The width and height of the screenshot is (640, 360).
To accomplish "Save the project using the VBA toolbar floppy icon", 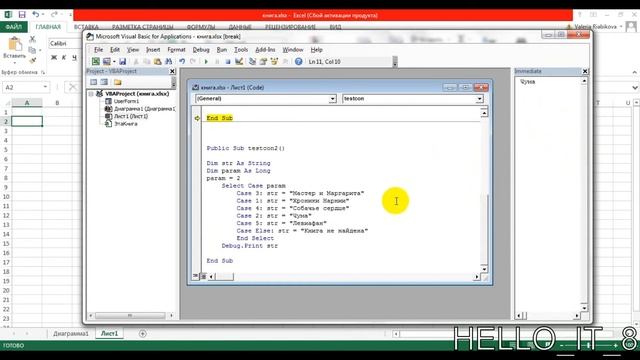I will (122, 62).
